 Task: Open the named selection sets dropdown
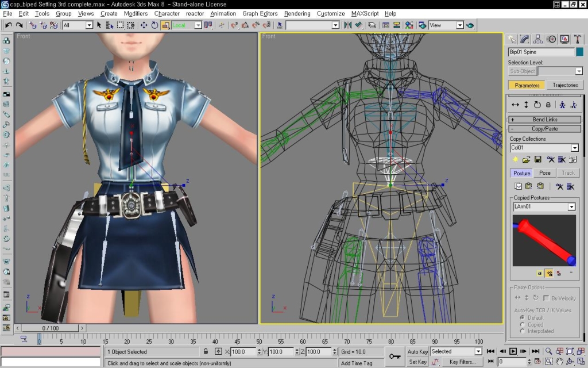(x=335, y=25)
